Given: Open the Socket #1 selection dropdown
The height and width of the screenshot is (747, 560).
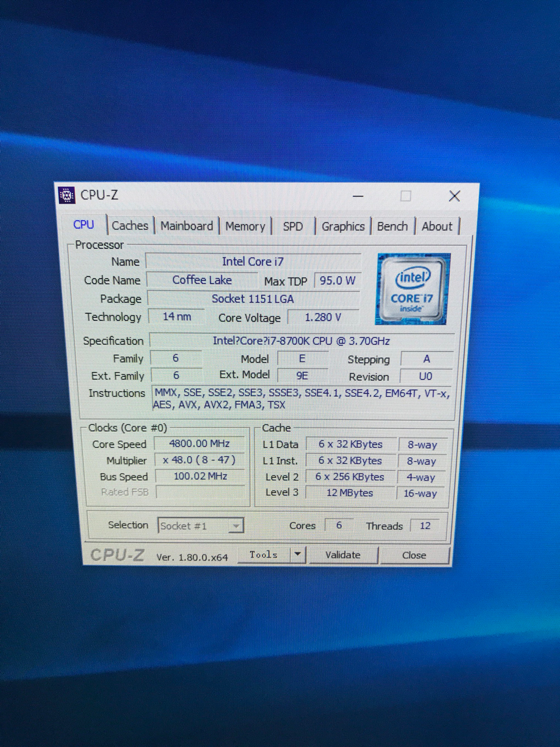Looking at the screenshot, I should (236, 526).
